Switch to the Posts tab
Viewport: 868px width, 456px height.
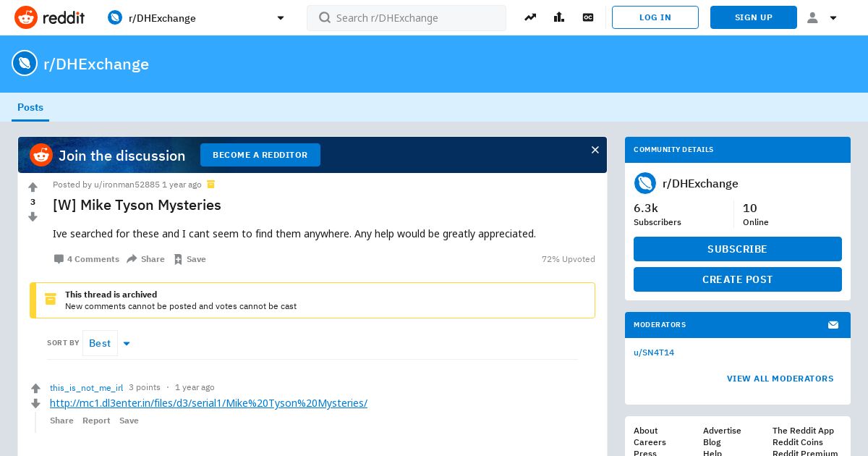[30, 107]
